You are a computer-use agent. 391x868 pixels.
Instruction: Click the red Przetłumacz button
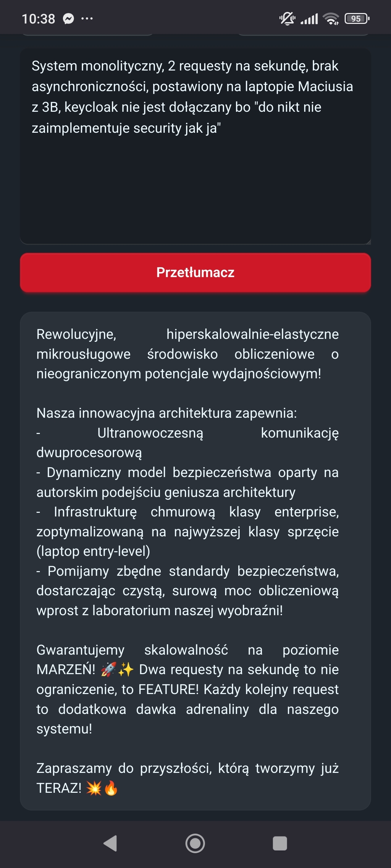(195, 272)
